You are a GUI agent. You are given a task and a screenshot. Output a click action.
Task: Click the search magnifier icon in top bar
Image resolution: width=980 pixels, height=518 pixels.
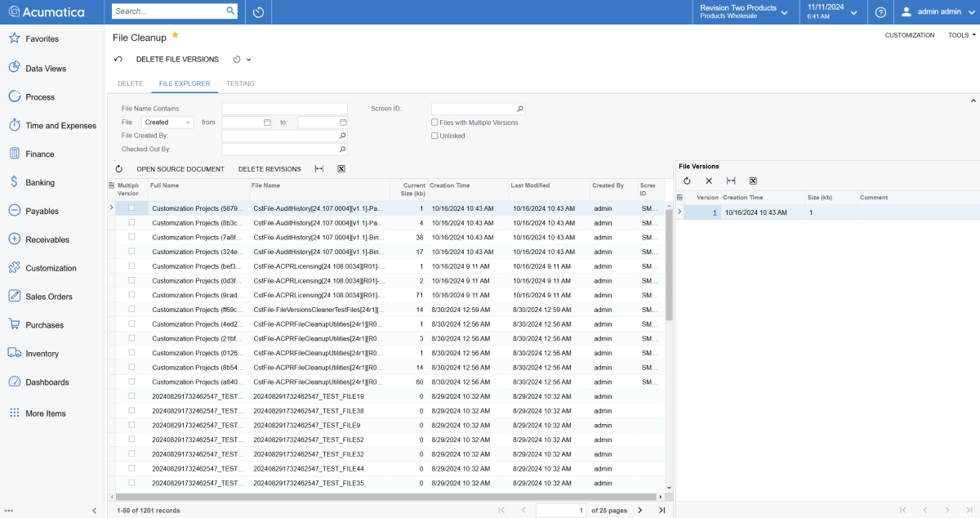pyautogui.click(x=230, y=11)
